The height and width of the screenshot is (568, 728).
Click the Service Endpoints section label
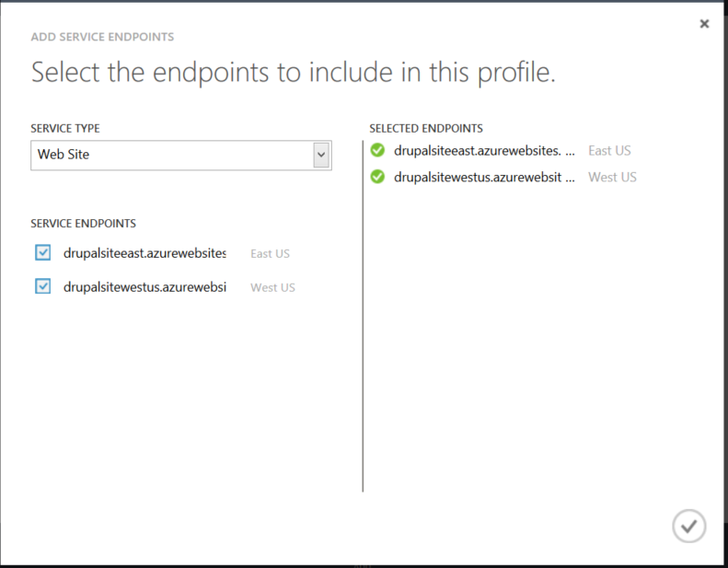pyautogui.click(x=83, y=224)
